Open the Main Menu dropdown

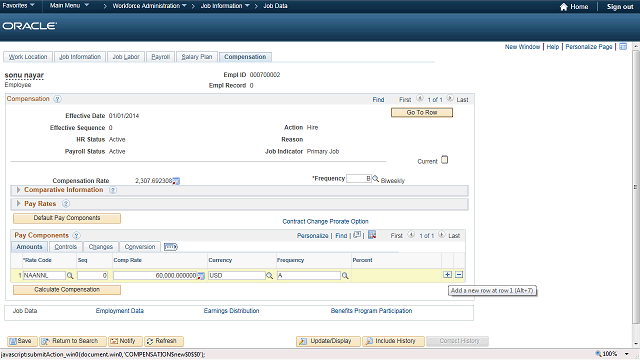[69, 6]
